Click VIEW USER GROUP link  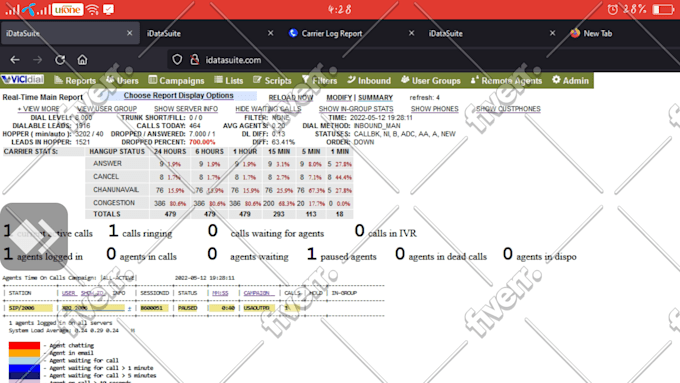tap(107, 109)
